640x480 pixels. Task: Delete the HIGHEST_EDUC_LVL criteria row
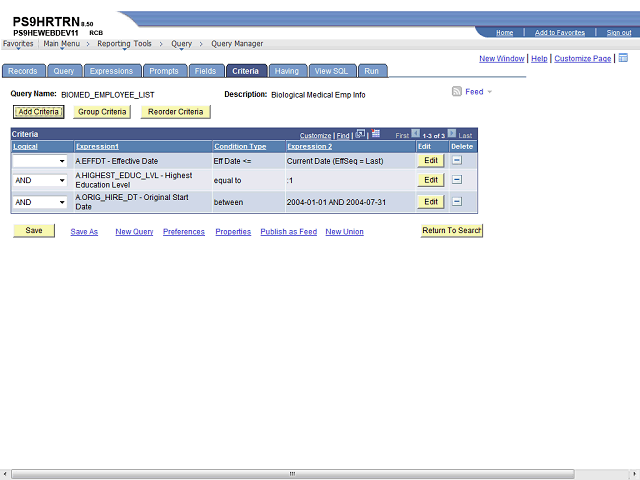(x=457, y=180)
